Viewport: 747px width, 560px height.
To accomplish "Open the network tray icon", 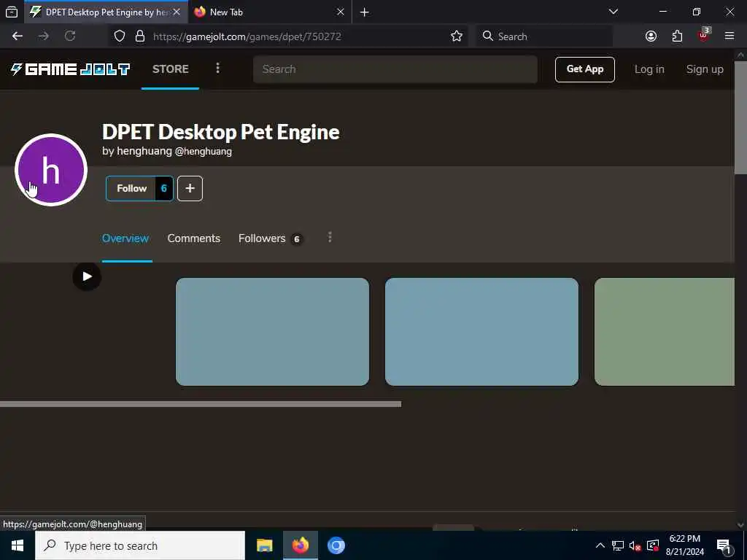I will tap(617, 545).
